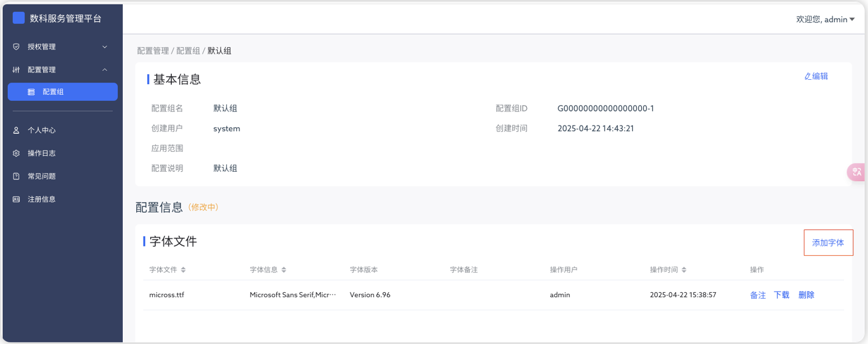Click the shield icon beside 授权管理

(x=16, y=47)
